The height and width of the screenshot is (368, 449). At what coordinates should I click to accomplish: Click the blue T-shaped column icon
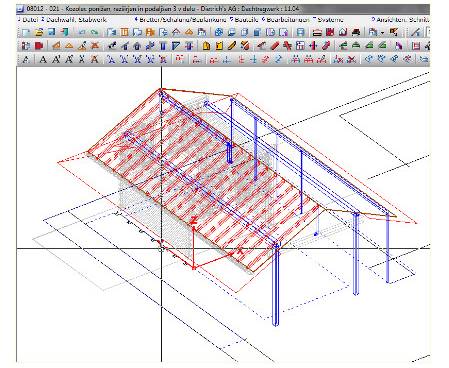point(163,46)
